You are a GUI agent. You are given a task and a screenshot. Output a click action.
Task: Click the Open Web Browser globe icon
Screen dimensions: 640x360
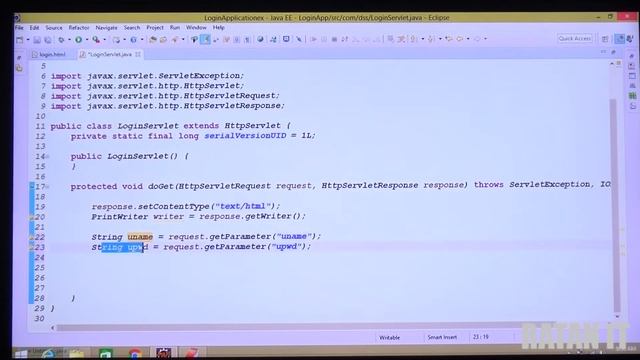point(260,39)
